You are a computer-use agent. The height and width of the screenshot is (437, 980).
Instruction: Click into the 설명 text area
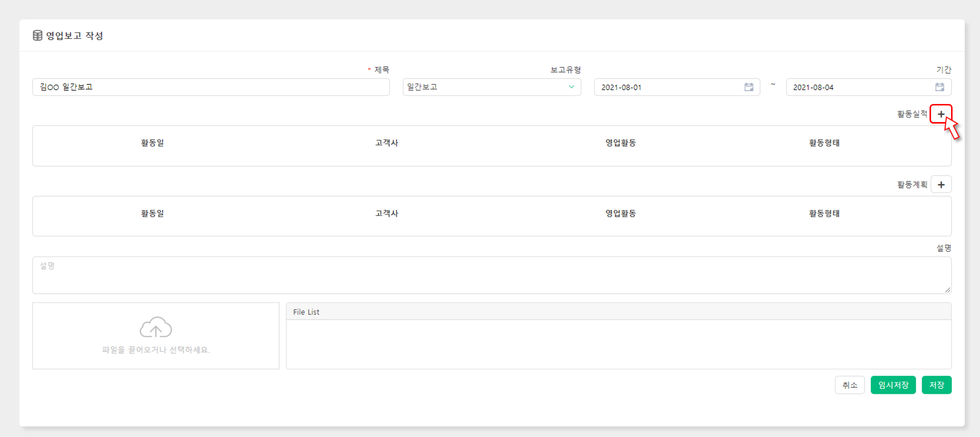490,275
